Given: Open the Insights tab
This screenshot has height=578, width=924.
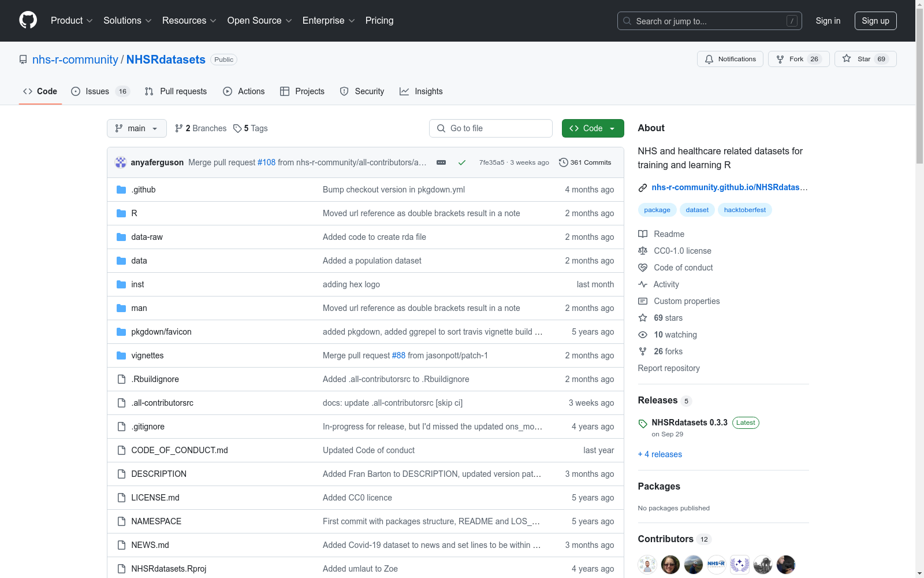Looking at the screenshot, I should click(x=421, y=91).
